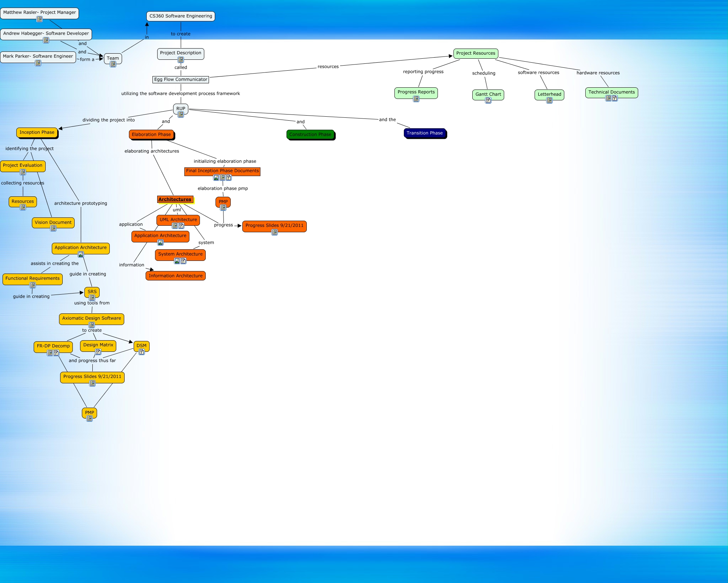Click the CS360 Software Engineering node
This screenshot has width=728, height=583.
click(x=181, y=16)
